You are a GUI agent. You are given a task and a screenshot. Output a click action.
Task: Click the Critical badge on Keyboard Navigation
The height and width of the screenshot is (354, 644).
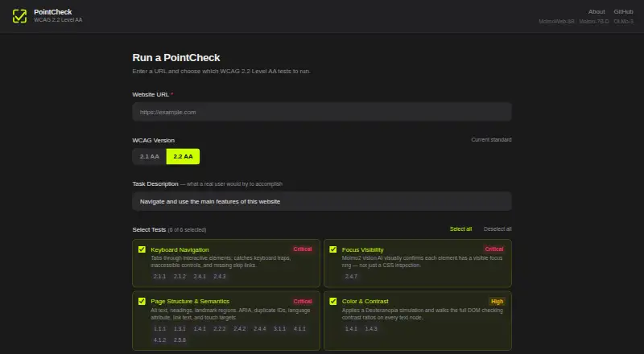[303, 249]
